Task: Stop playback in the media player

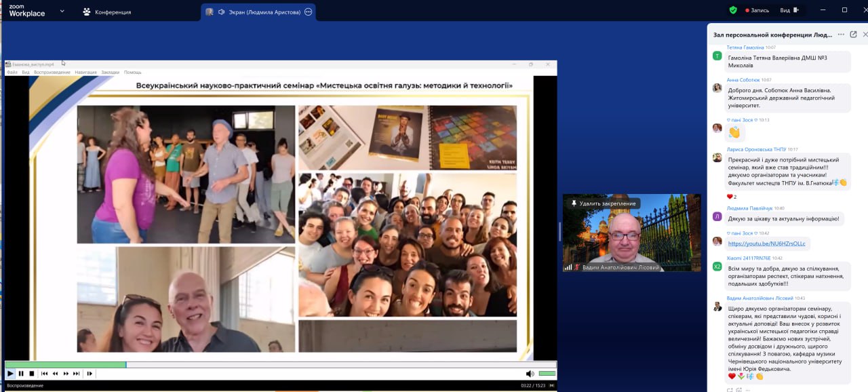Action: click(x=31, y=373)
